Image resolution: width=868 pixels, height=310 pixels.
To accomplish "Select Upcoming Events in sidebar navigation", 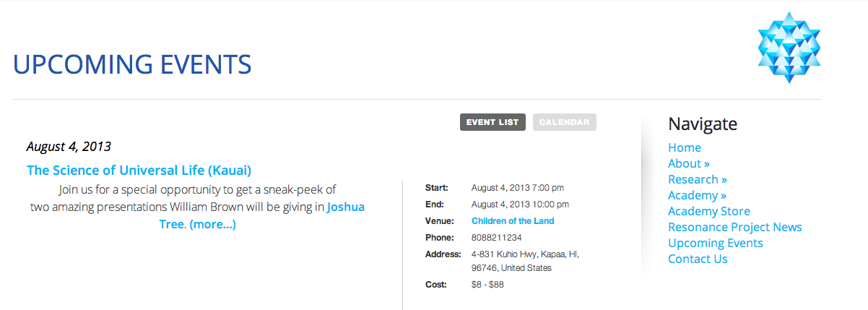I will pyautogui.click(x=716, y=243).
